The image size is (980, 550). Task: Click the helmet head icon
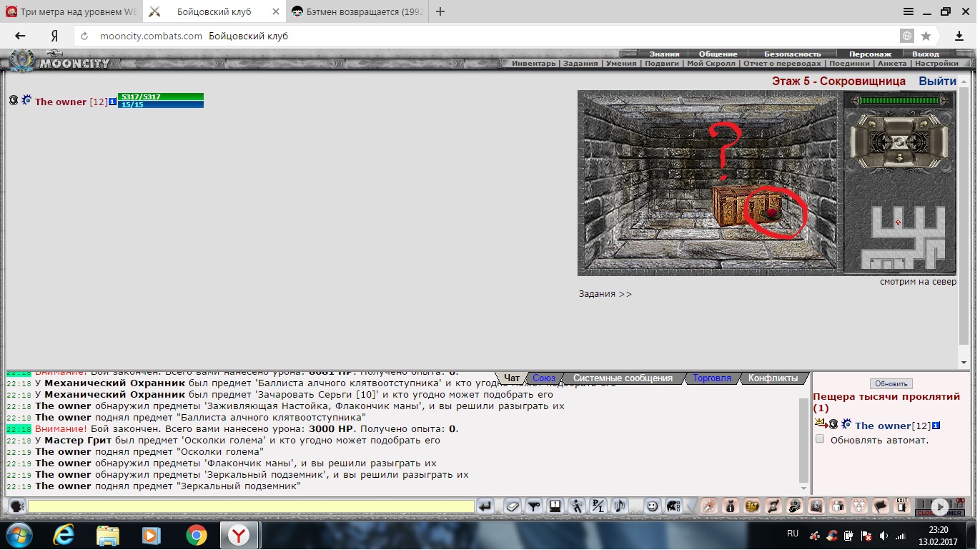pyautogui.click(x=673, y=506)
